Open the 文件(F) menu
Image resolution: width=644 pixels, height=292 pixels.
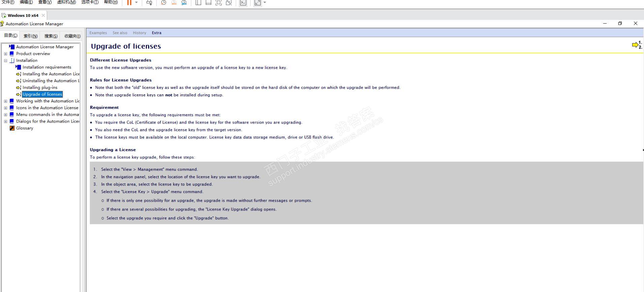[8, 2]
